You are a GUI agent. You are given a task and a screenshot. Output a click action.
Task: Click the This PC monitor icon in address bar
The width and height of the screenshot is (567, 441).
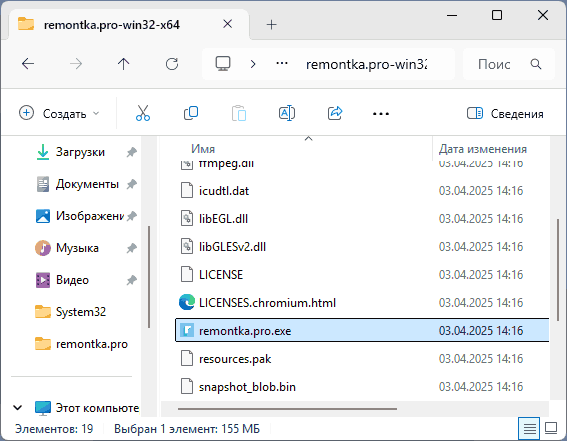(223, 64)
